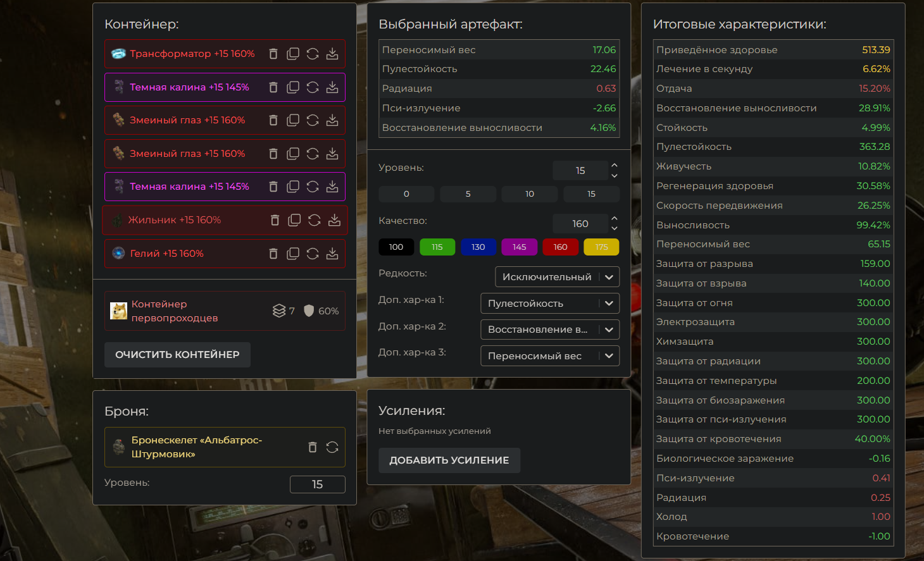This screenshot has height=561, width=924.
Task: Save the Жильник artifact with its download icon
Action: pos(334,220)
